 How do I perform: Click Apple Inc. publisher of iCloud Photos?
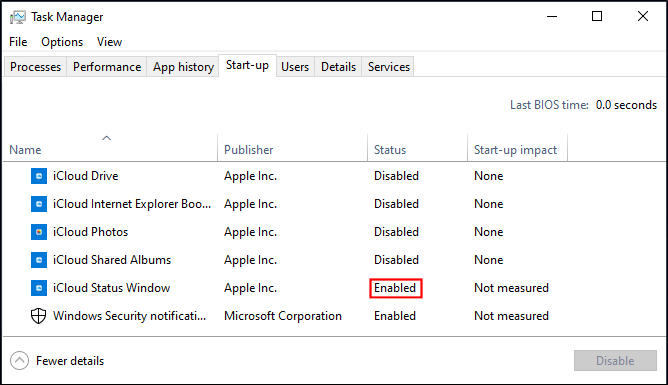point(250,232)
